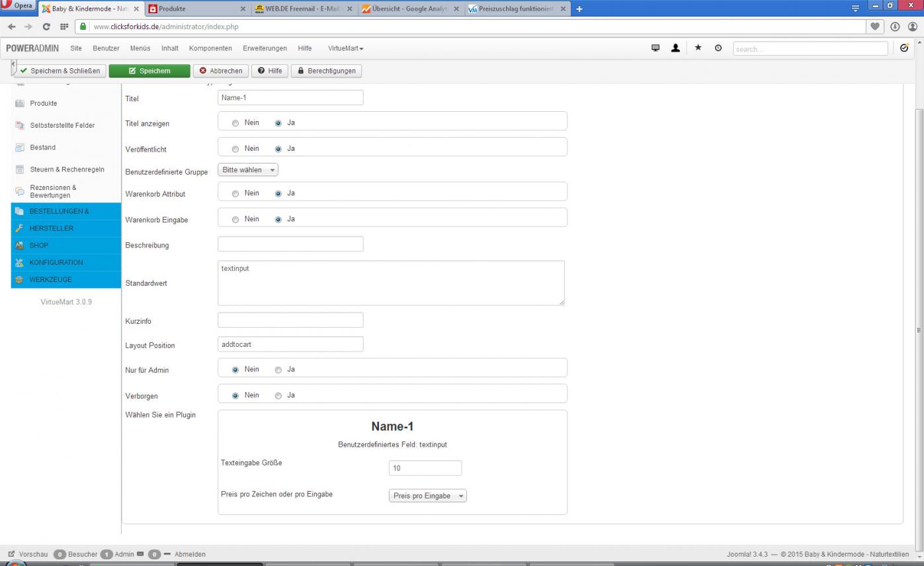Choose Nein for Warenkorb Eingabe
This screenshot has width=924, height=566.
point(235,220)
